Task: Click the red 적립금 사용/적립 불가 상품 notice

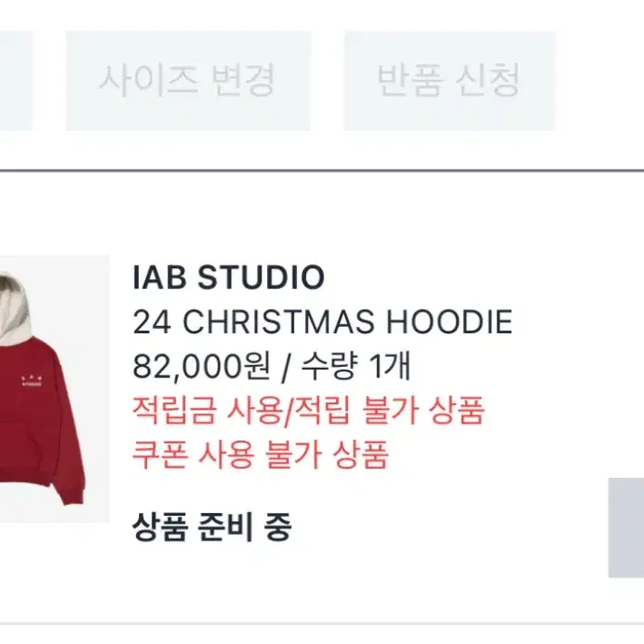Action: click(309, 410)
